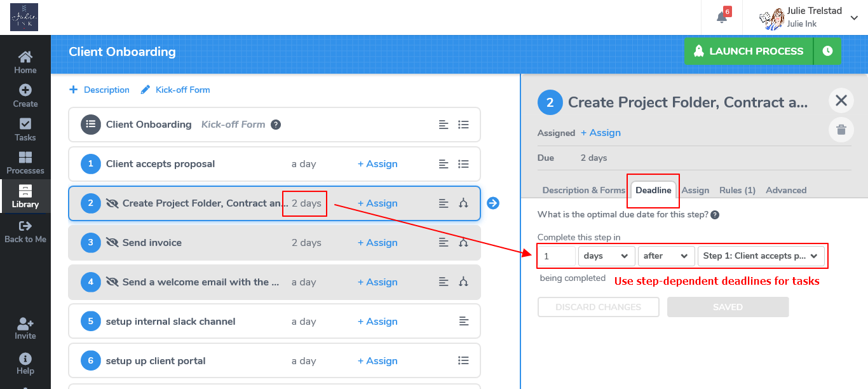Click + Assign on setup internal slack channel row
868x389 pixels.
[x=377, y=322]
